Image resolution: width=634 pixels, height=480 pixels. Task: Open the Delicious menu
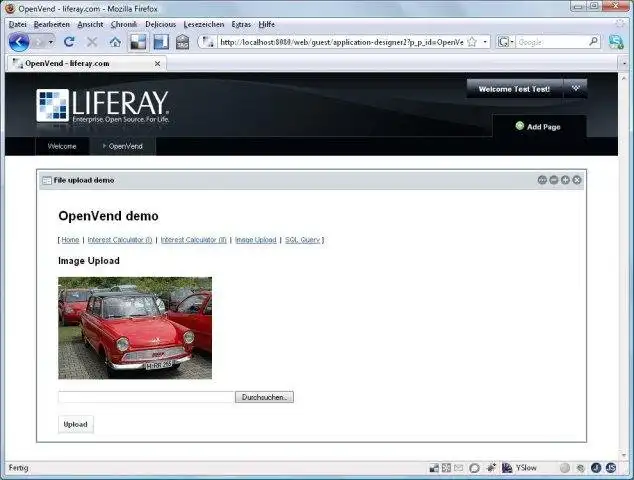click(x=161, y=25)
